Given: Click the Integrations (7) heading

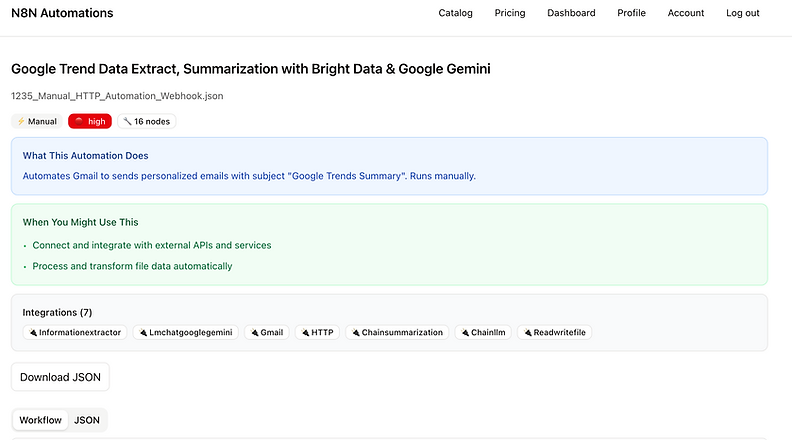Looking at the screenshot, I should (57, 312).
